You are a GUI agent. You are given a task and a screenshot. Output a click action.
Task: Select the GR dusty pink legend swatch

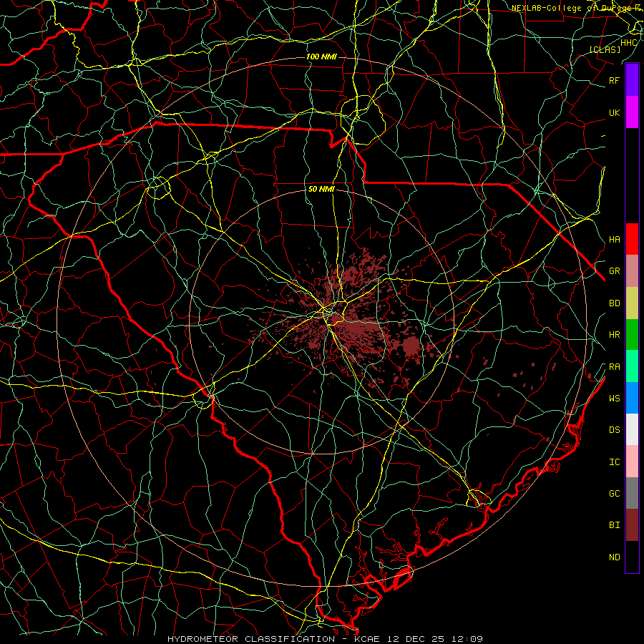coord(632,270)
